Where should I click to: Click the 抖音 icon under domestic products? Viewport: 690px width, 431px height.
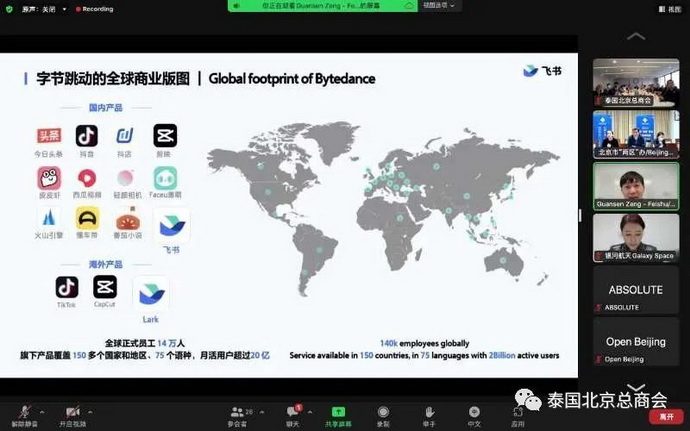click(x=87, y=136)
